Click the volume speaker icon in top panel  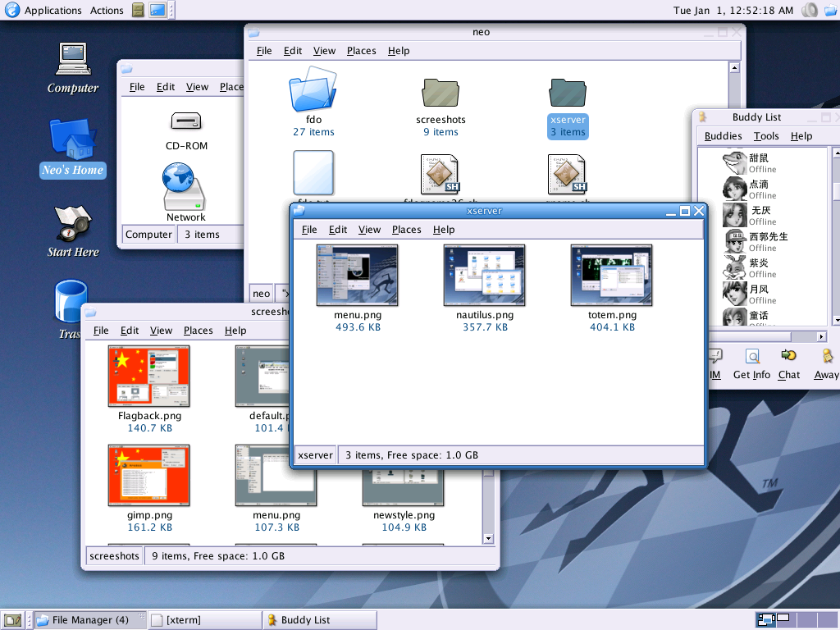tap(810, 10)
